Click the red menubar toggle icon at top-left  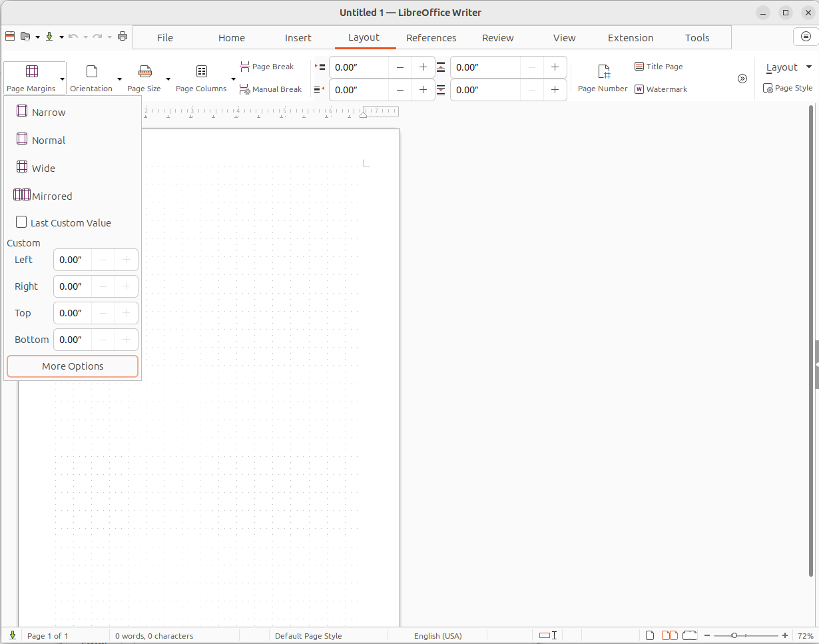coord(10,37)
